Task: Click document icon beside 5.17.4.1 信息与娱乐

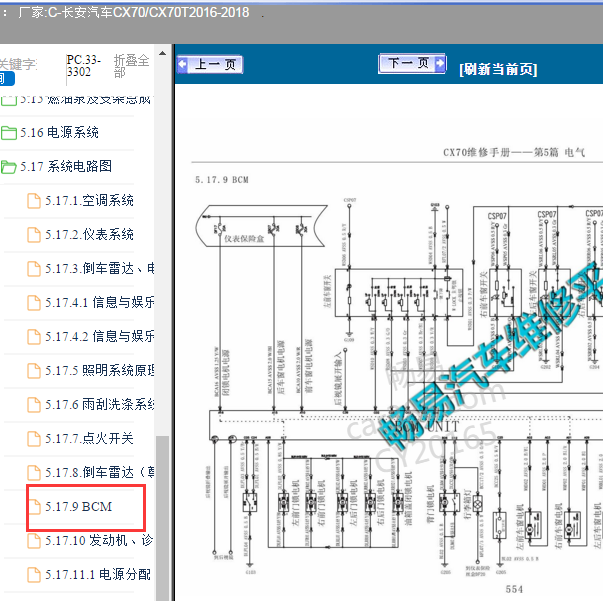Action: (x=34, y=303)
